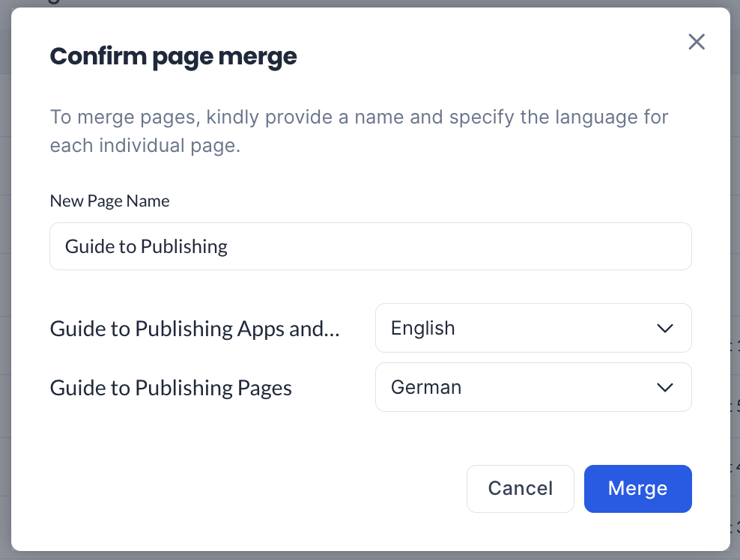Click the 'New Page Name' field label
The width and height of the screenshot is (740, 560).
[x=109, y=201]
